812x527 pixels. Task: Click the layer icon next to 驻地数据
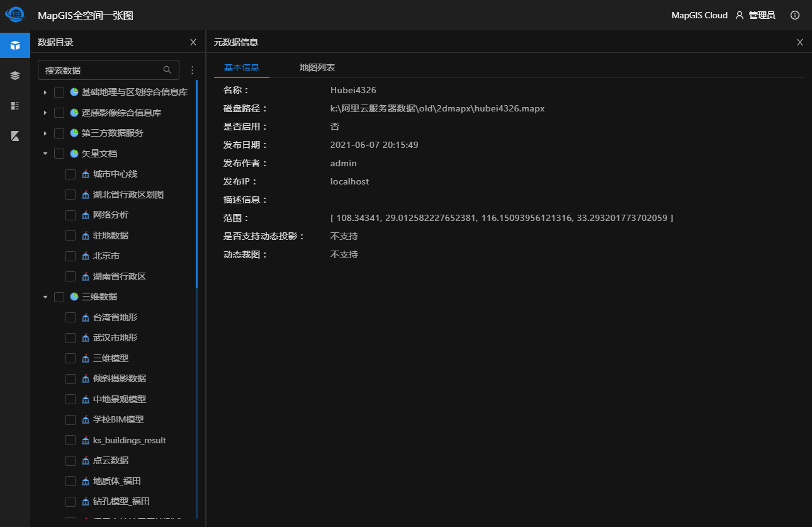coord(86,235)
